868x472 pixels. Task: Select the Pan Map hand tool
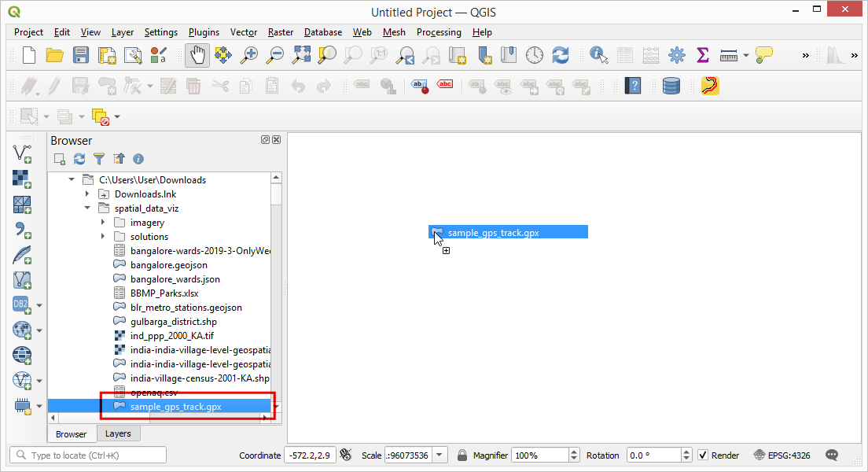point(197,55)
